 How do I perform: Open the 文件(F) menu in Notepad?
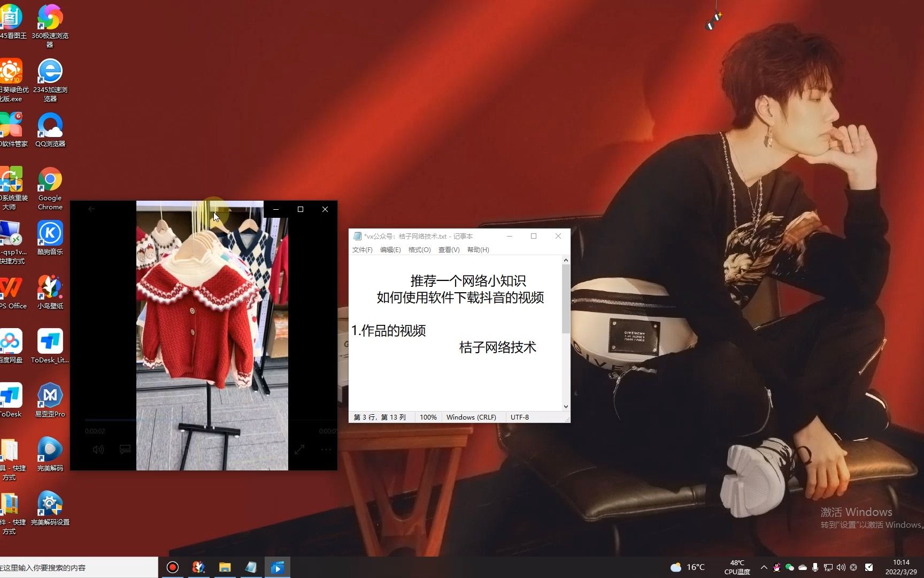[x=362, y=250]
